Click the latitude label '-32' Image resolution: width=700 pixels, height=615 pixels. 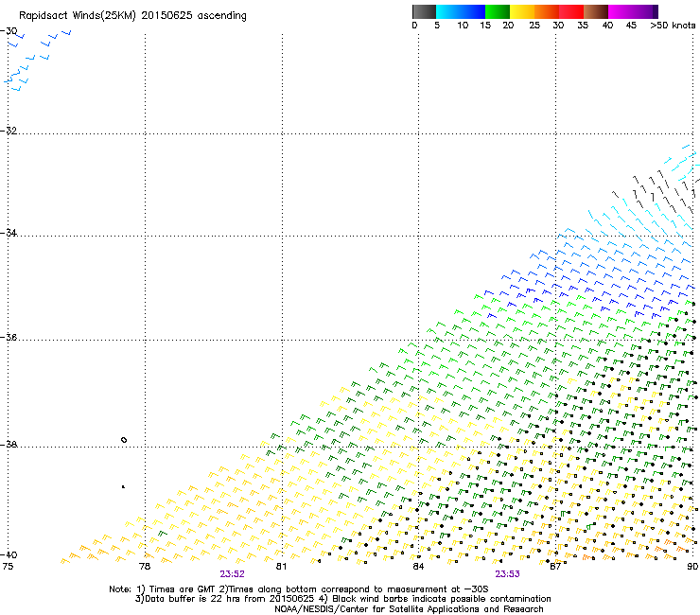click(x=9, y=131)
